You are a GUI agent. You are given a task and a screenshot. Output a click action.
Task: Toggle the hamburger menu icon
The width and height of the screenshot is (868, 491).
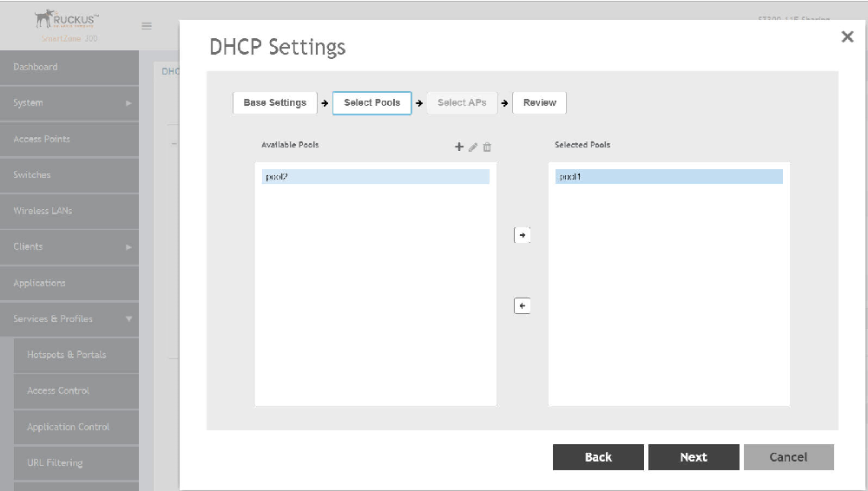tap(147, 26)
